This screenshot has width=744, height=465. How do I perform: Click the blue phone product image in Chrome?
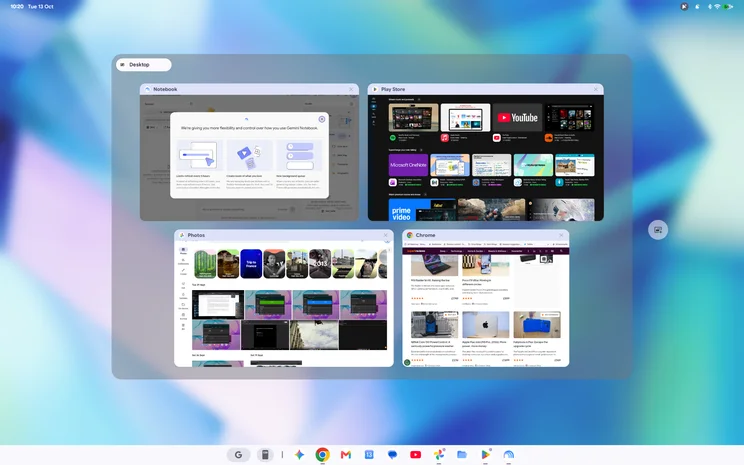pyautogui.click(x=537, y=325)
